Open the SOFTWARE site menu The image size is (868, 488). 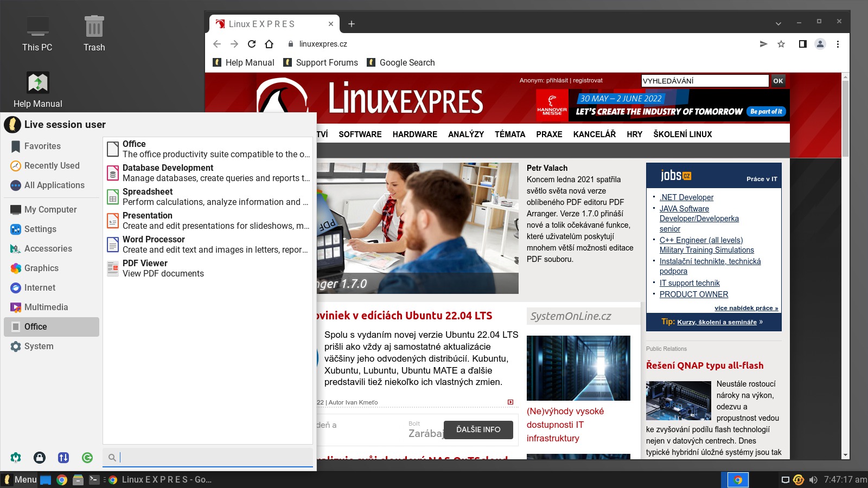click(x=360, y=134)
